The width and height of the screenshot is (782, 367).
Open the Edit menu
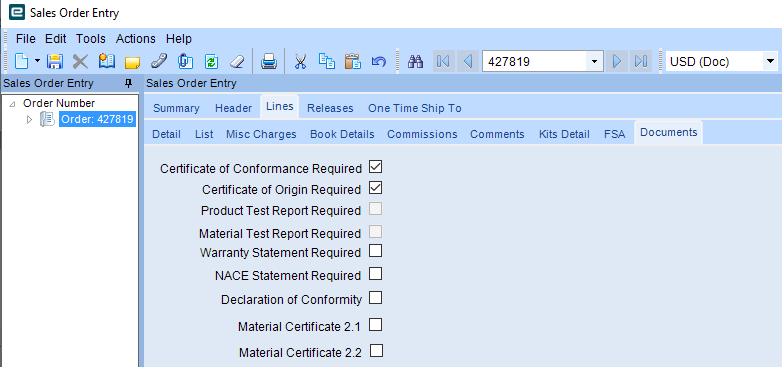tap(55, 38)
